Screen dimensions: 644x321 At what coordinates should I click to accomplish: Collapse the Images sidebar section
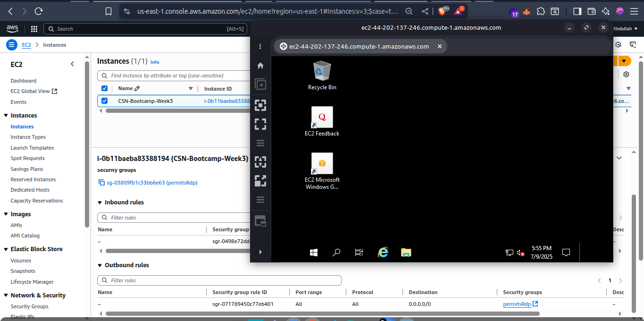click(6, 214)
